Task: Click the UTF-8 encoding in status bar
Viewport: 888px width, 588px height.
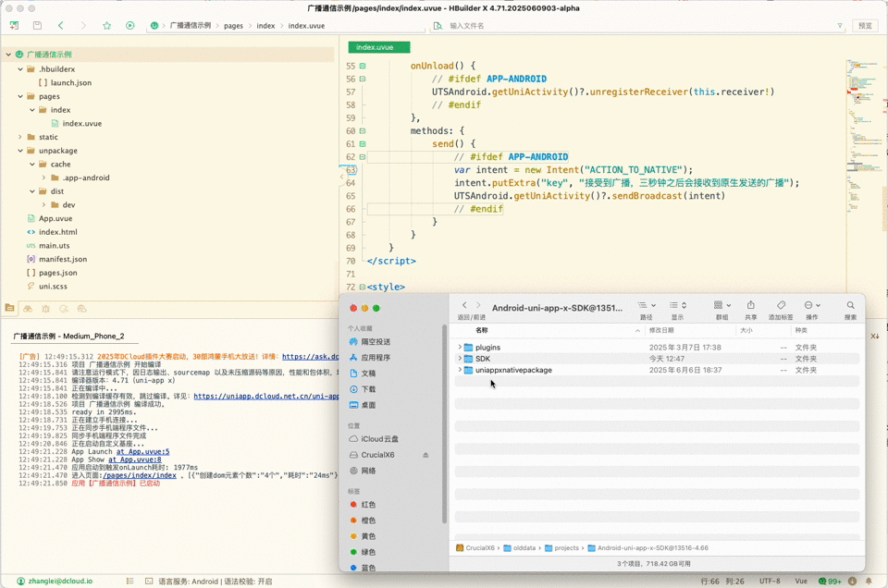Action: coord(770,582)
